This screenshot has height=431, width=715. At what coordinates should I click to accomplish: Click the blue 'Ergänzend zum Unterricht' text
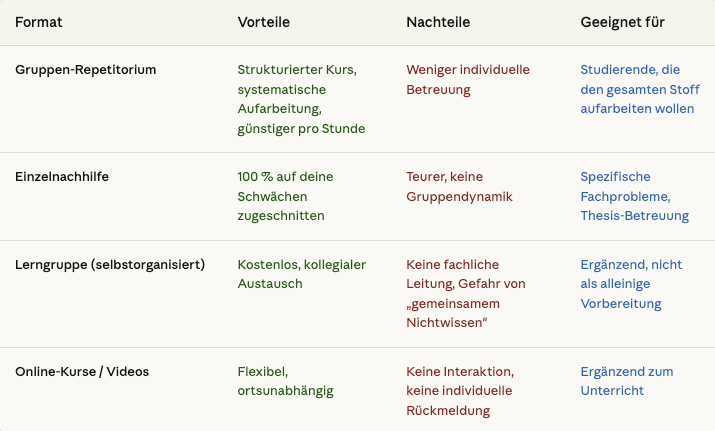tap(626, 381)
